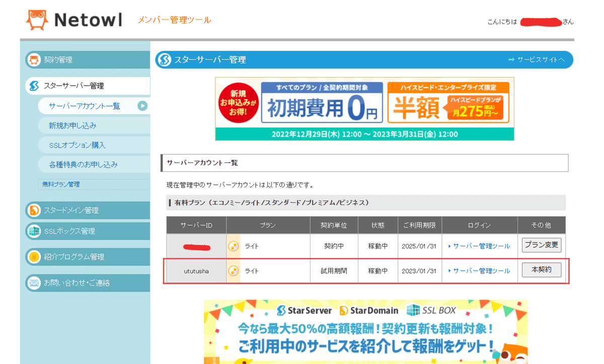Click the その他 column header

click(541, 225)
